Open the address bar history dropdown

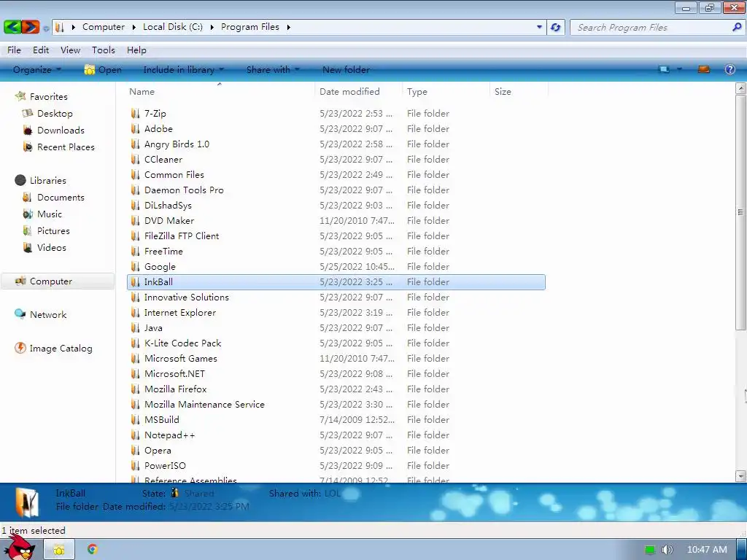click(x=539, y=27)
